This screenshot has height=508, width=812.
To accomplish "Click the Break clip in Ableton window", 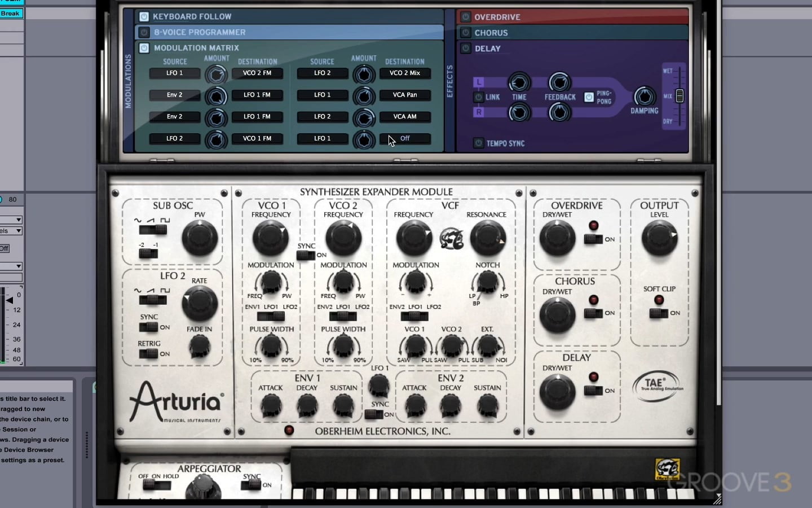I will [11, 13].
